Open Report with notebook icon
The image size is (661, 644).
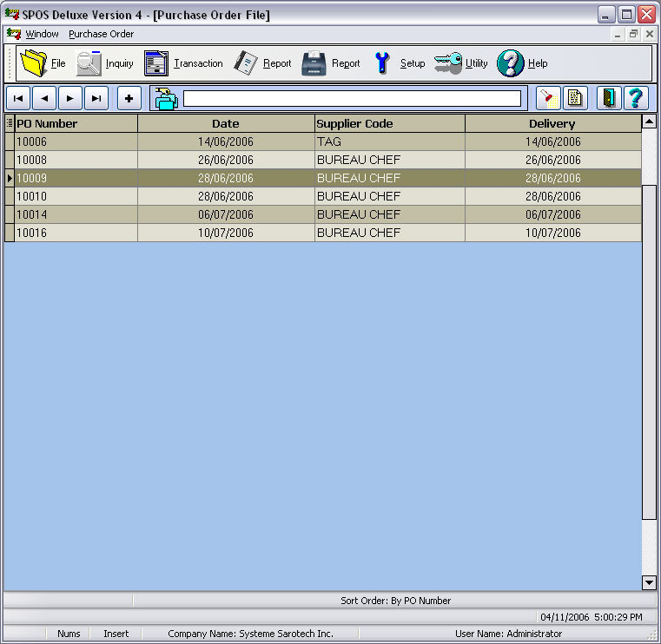pyautogui.click(x=246, y=63)
